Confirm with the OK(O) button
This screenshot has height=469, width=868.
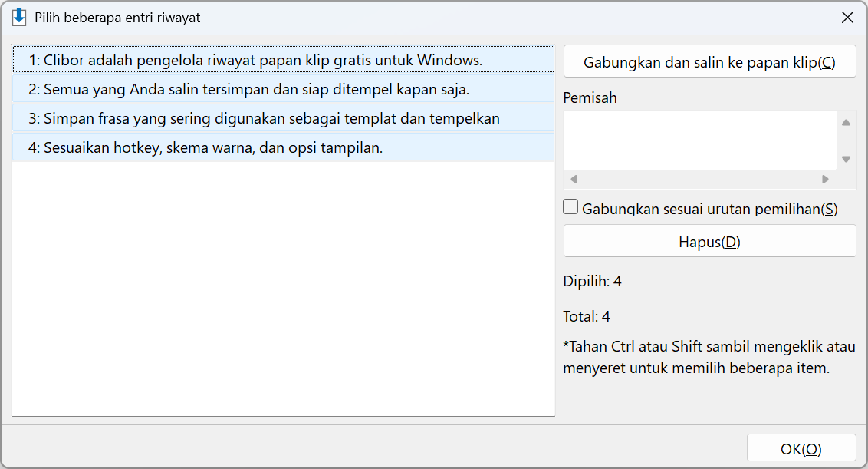click(x=801, y=448)
